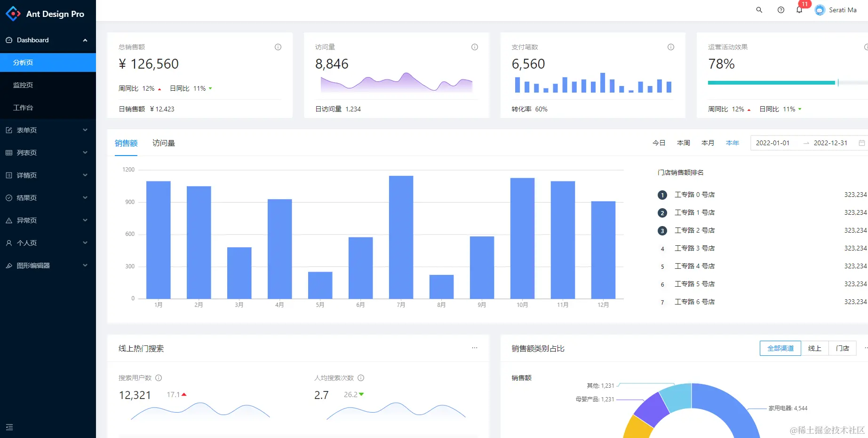Click the 7月 bar in sales chart

tap(401, 237)
